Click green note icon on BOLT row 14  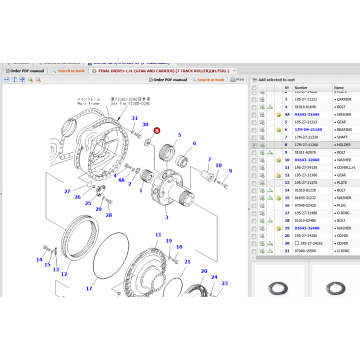pyautogui.click(x=270, y=191)
